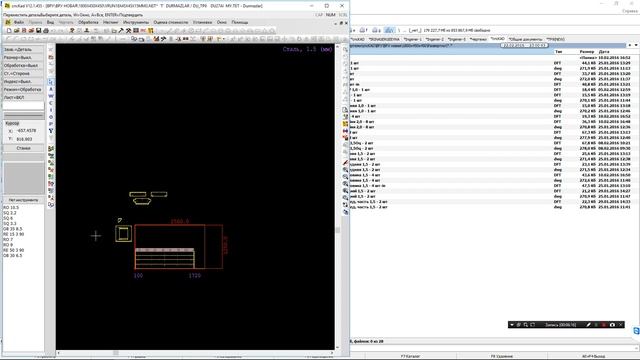Click the funnel filter icon in left strip
Image resolution: width=640 pixels, height=360 pixels.
(x=51, y=131)
